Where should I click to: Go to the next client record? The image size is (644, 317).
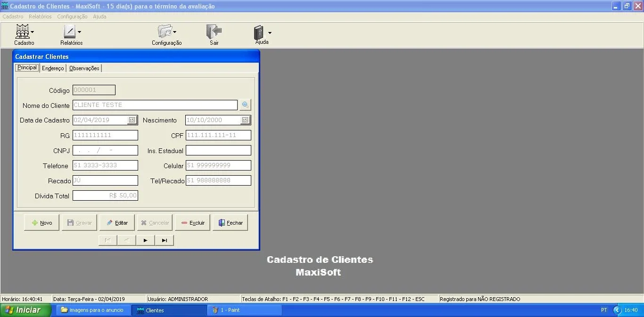point(145,241)
